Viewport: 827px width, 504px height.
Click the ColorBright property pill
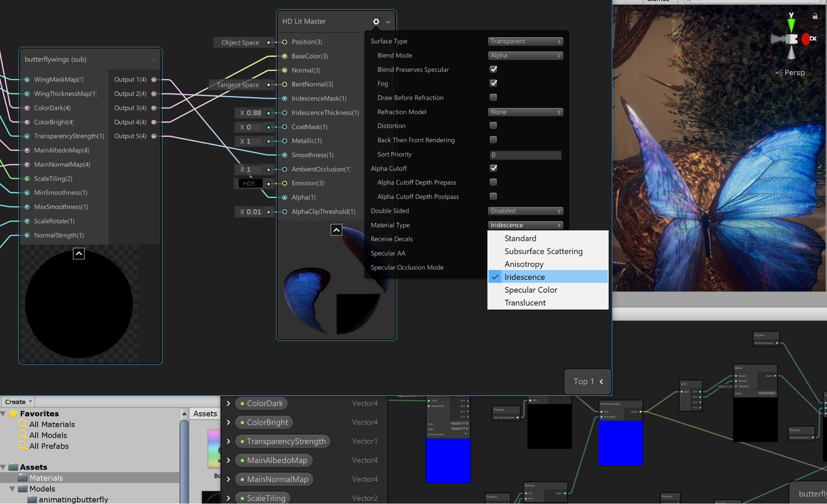tap(264, 422)
